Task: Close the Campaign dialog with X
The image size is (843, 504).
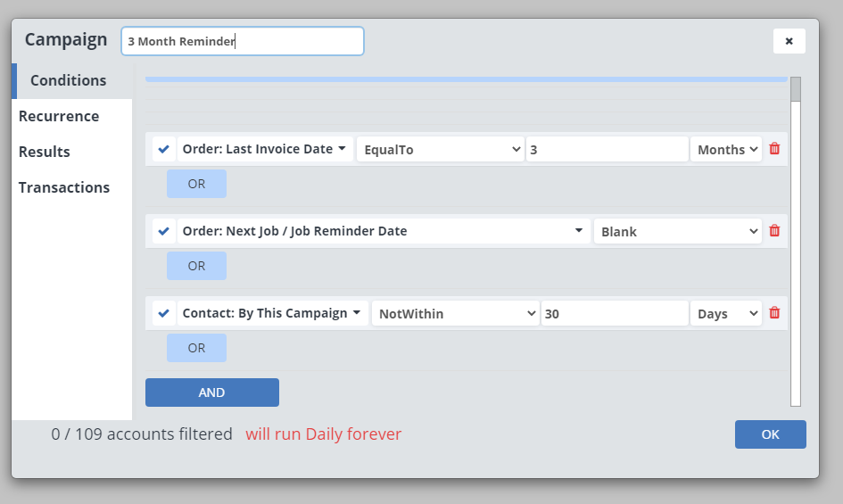Action: pyautogui.click(x=789, y=41)
